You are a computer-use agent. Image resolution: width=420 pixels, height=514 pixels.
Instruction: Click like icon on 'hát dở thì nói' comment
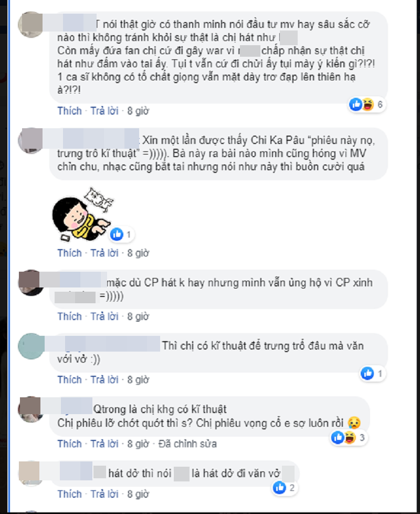[279, 488]
